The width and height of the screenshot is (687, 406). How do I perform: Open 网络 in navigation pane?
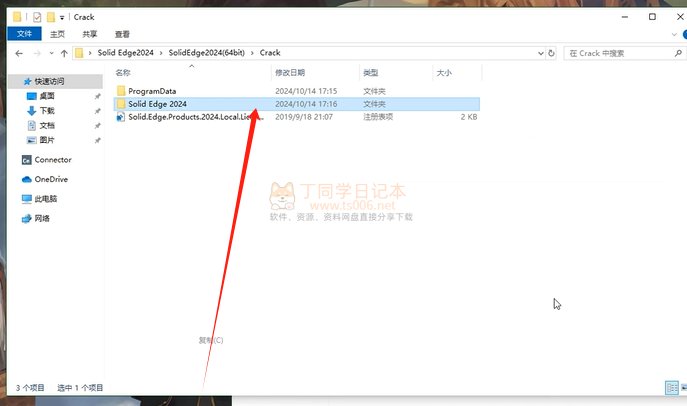42,218
